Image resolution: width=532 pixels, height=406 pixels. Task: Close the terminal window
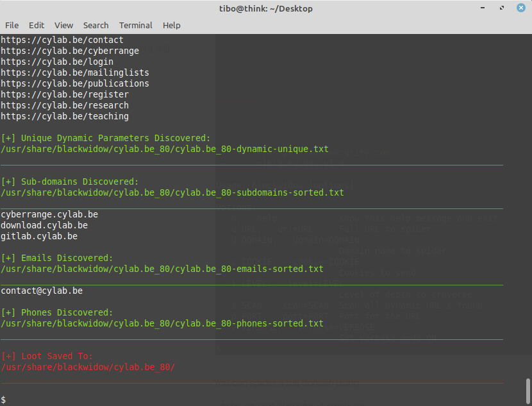pyautogui.click(x=521, y=8)
